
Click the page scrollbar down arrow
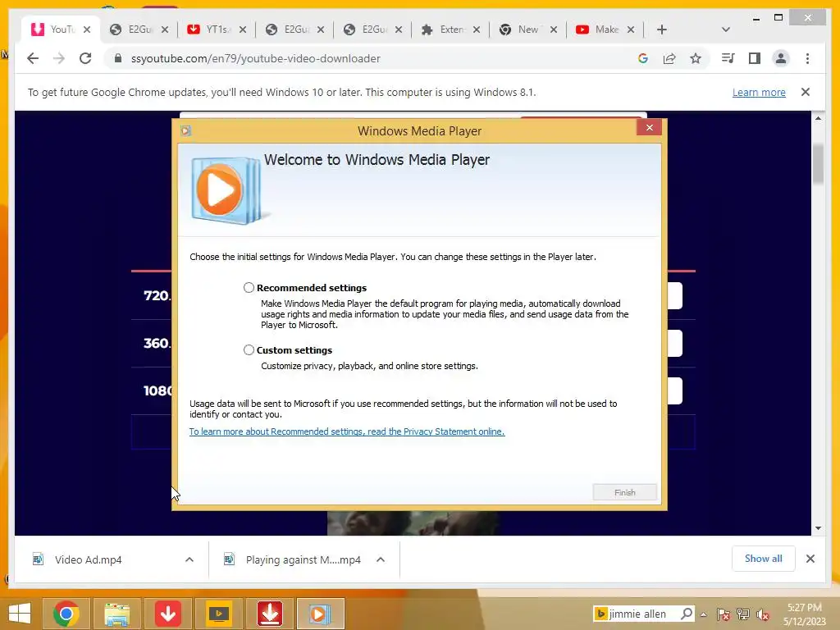(818, 528)
